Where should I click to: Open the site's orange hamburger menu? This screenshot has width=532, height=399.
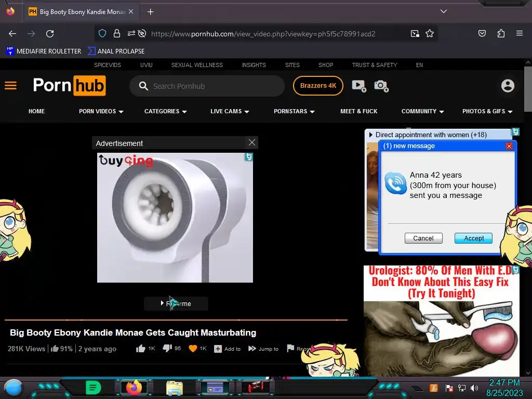point(10,86)
